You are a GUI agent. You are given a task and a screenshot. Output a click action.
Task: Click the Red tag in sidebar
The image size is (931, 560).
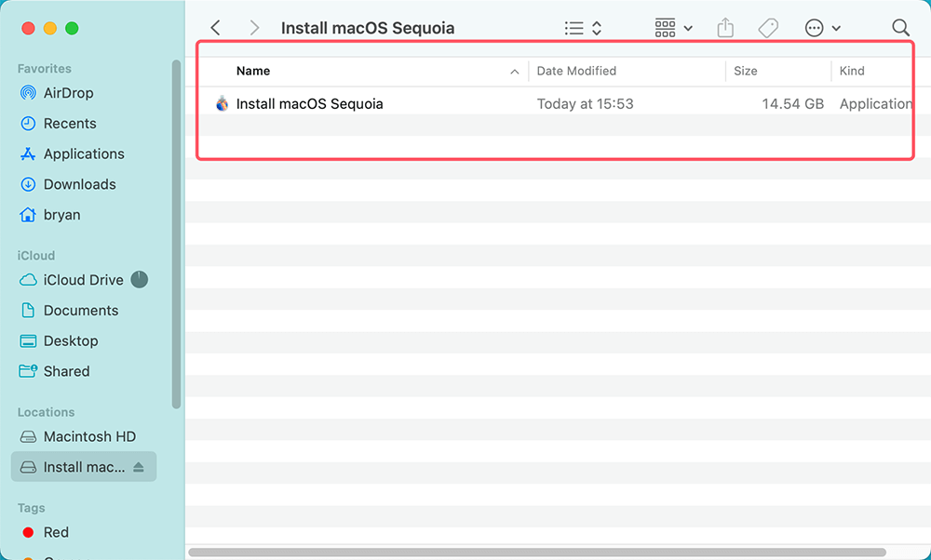[56, 532]
